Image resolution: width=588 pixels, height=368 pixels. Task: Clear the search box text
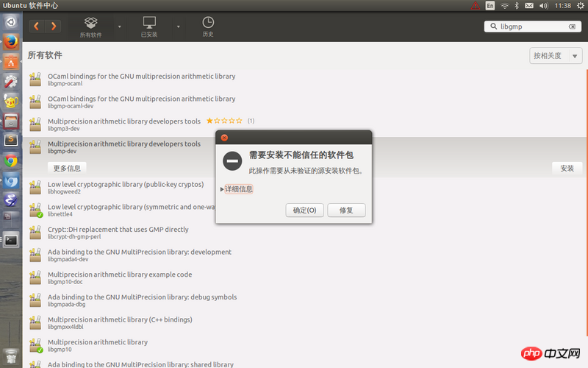(x=572, y=26)
